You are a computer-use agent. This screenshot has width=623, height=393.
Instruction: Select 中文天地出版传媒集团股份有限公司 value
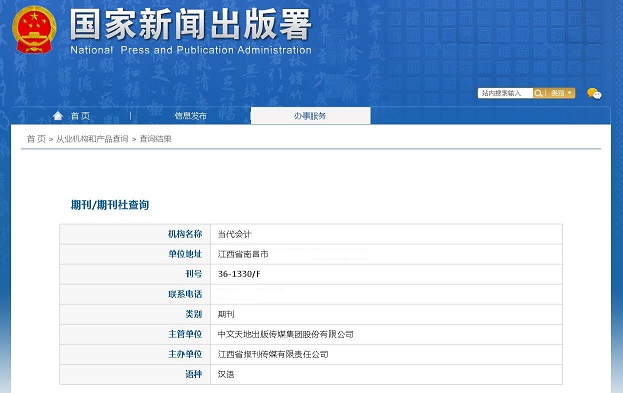pyautogui.click(x=286, y=334)
